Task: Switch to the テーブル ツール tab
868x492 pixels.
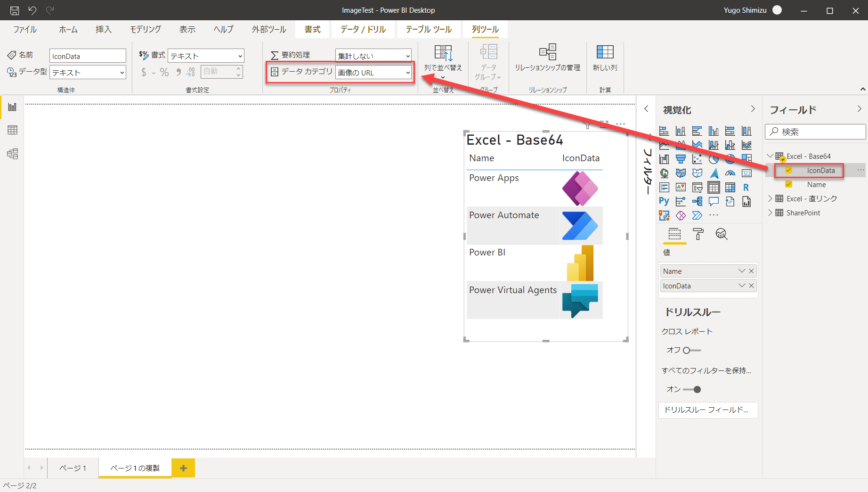Action: pos(429,29)
